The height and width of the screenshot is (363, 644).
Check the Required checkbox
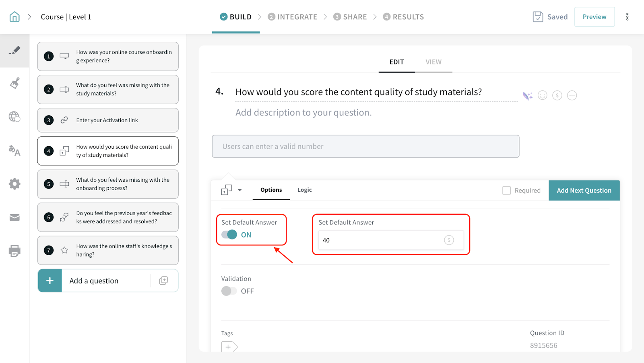click(x=506, y=191)
